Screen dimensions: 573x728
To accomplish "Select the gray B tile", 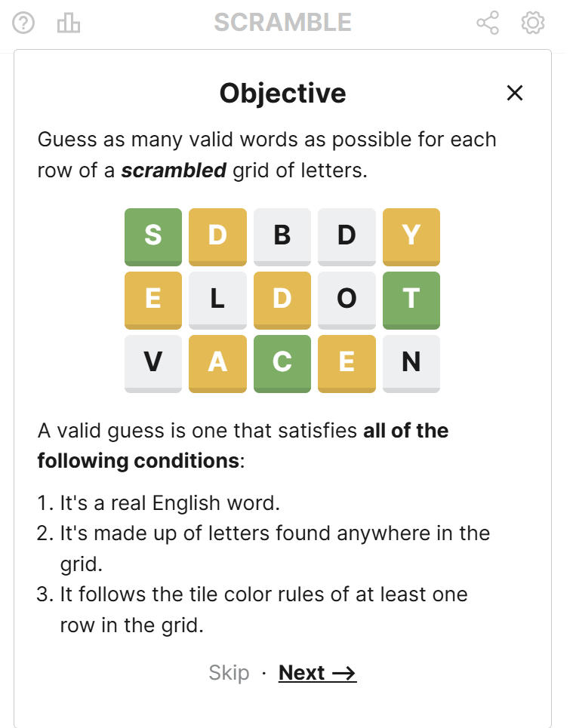I will point(282,236).
